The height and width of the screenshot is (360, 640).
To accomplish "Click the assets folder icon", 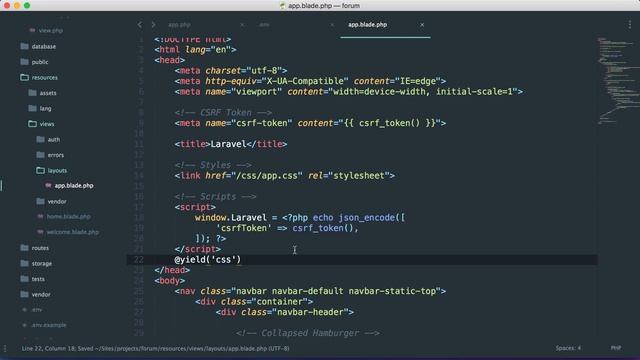I will pyautogui.click(x=33, y=93).
